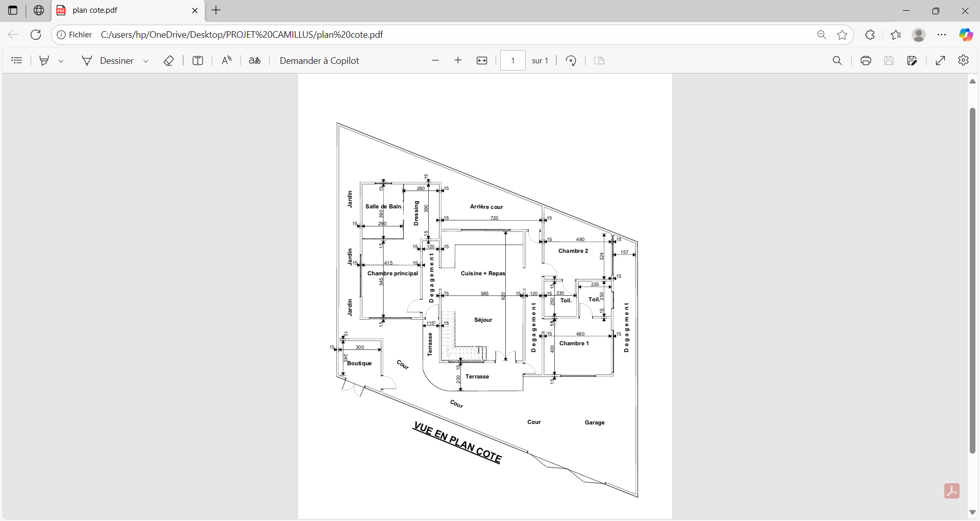Click the page number input field
Screen dimensions: 980x521
coord(512,61)
